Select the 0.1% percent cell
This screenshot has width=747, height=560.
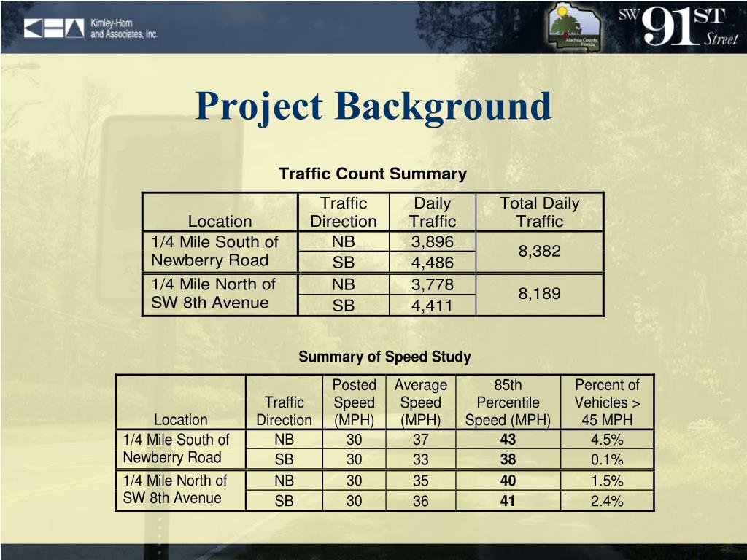[x=608, y=459]
